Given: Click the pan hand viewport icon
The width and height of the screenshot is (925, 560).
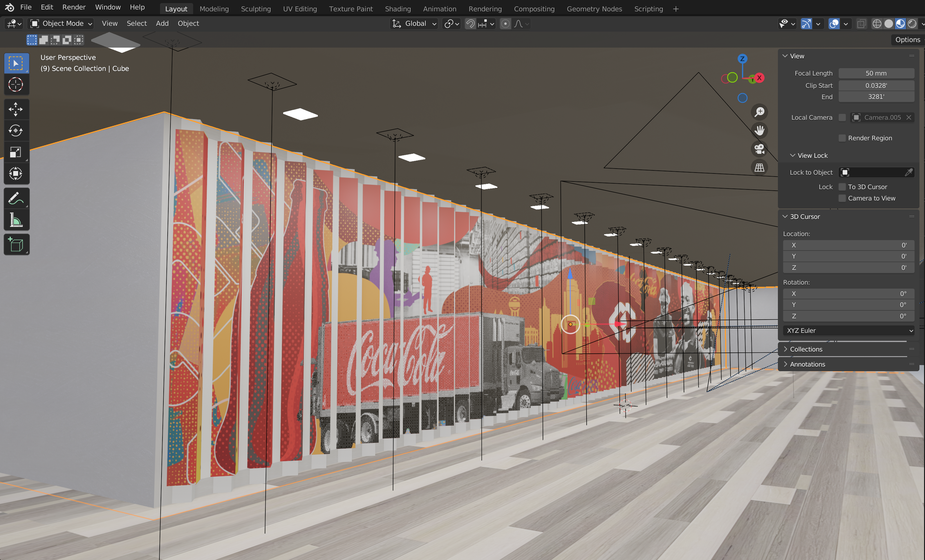Looking at the screenshot, I should pyautogui.click(x=760, y=131).
